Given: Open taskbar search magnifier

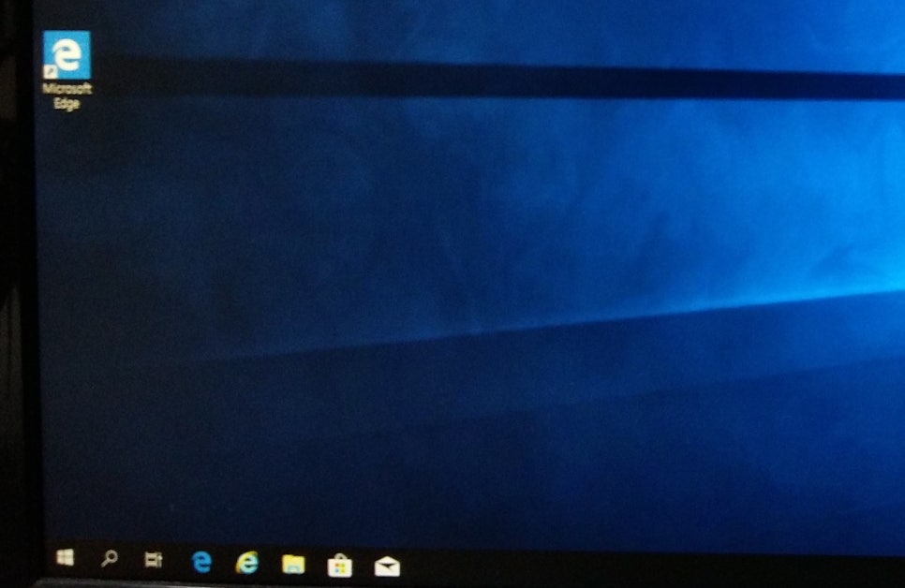Looking at the screenshot, I should [109, 558].
